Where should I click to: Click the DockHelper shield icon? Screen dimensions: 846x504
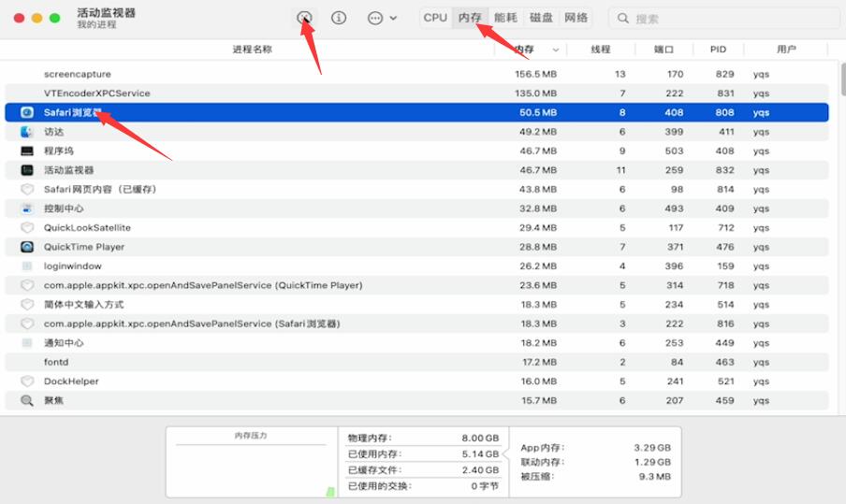[x=27, y=382]
